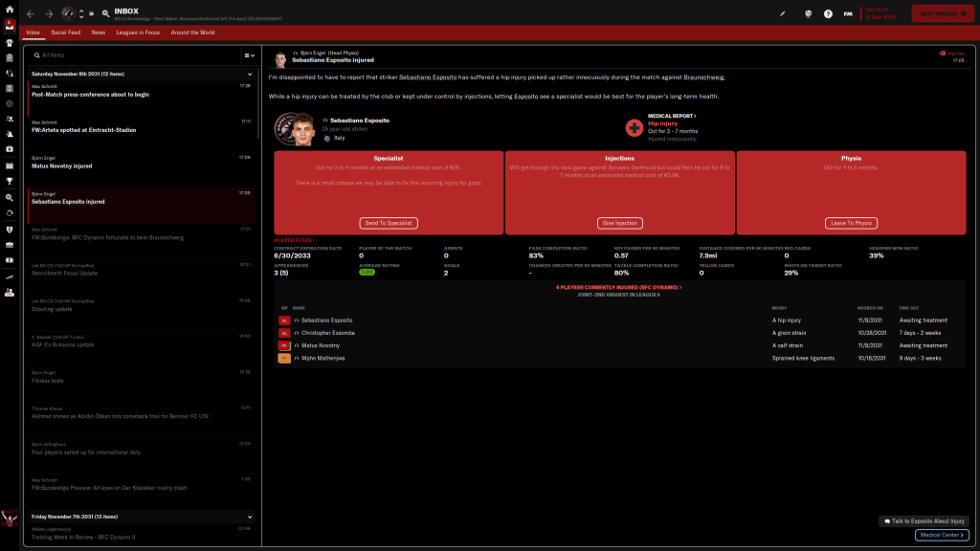The width and height of the screenshot is (980, 551).
Task: Switch to the Social Feed tab
Action: [x=66, y=33]
